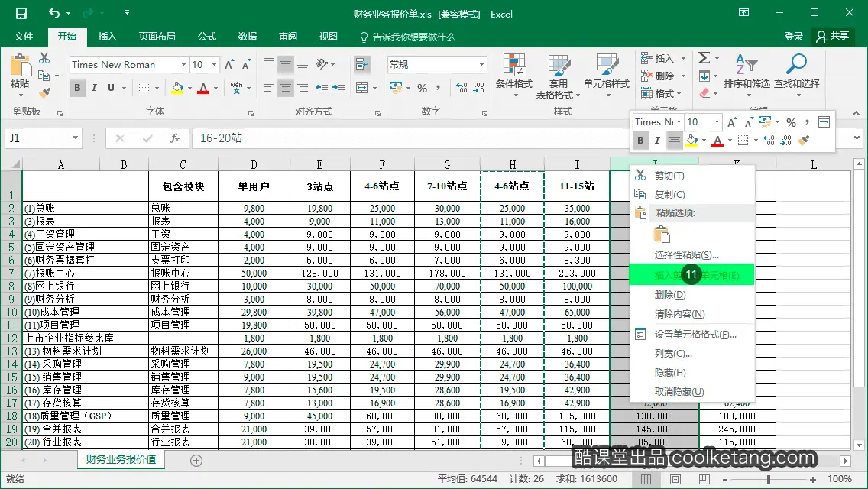Choose Paste Special from context menu

point(692,254)
